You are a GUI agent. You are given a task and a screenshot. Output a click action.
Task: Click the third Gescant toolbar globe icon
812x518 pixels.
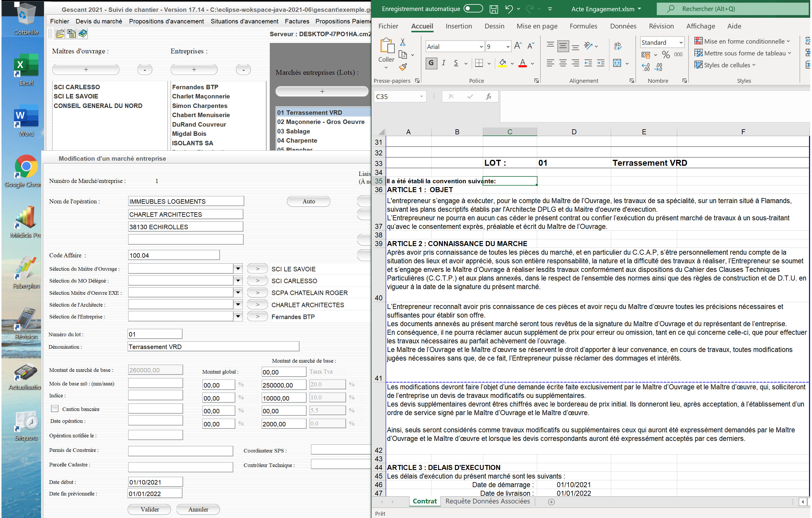(x=83, y=33)
